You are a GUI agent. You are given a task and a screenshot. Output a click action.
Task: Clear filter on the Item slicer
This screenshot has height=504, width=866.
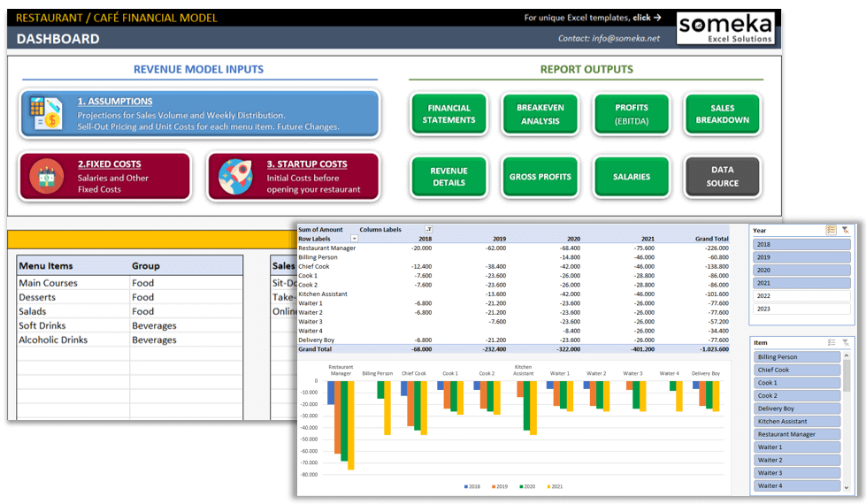tap(845, 343)
